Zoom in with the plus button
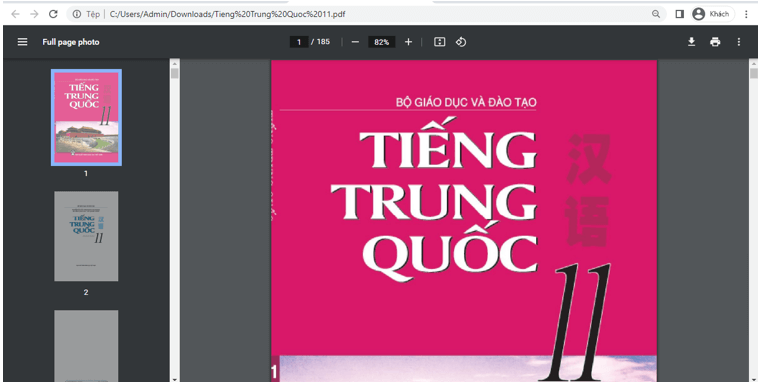Viewport: 758px width, 382px height. coord(408,42)
